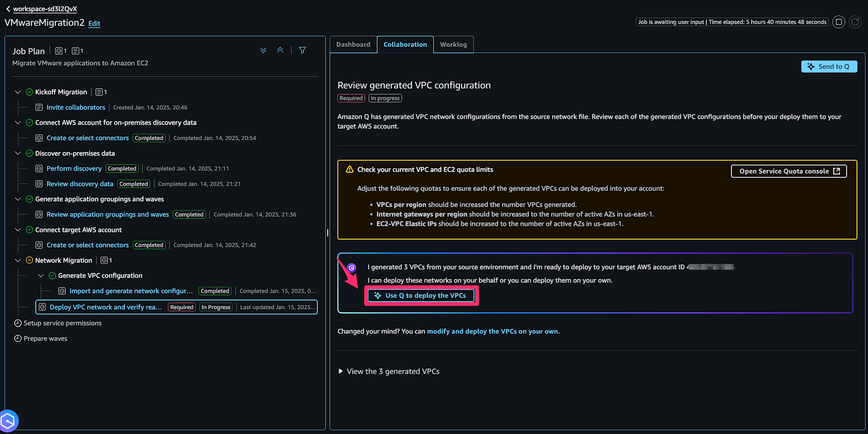Open the Review discovery data task

tap(80, 184)
